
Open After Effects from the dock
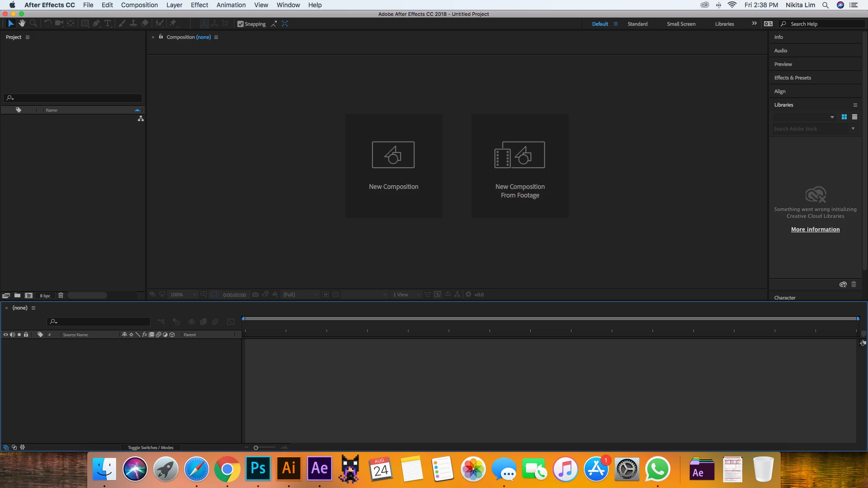[320, 469]
